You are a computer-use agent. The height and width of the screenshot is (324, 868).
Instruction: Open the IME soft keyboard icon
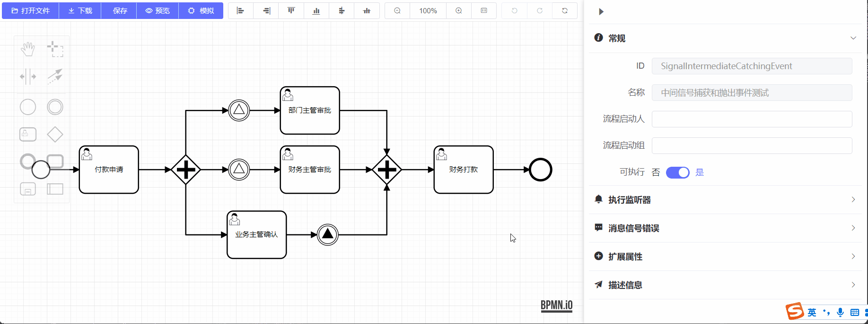tap(854, 312)
